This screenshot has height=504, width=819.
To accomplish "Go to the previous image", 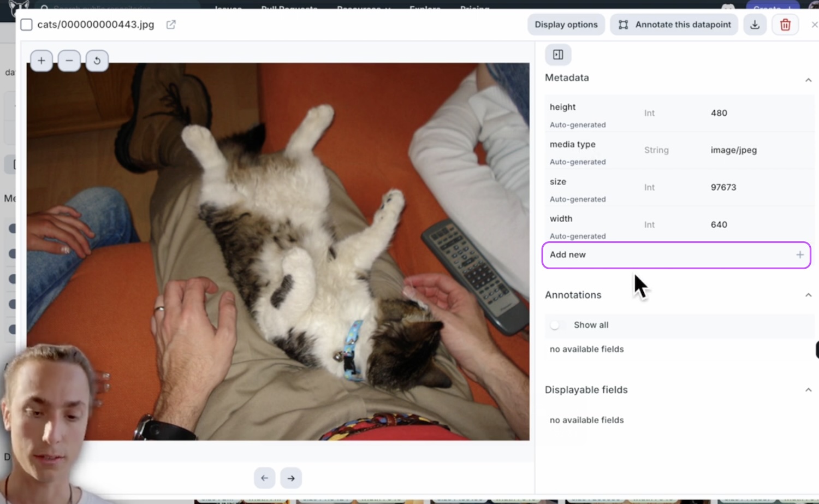I will (x=264, y=478).
